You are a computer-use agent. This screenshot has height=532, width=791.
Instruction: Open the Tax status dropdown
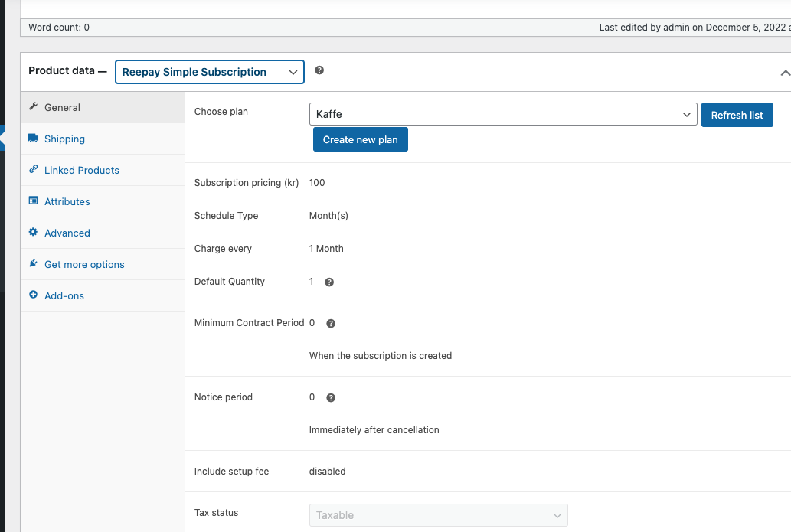[x=438, y=515]
